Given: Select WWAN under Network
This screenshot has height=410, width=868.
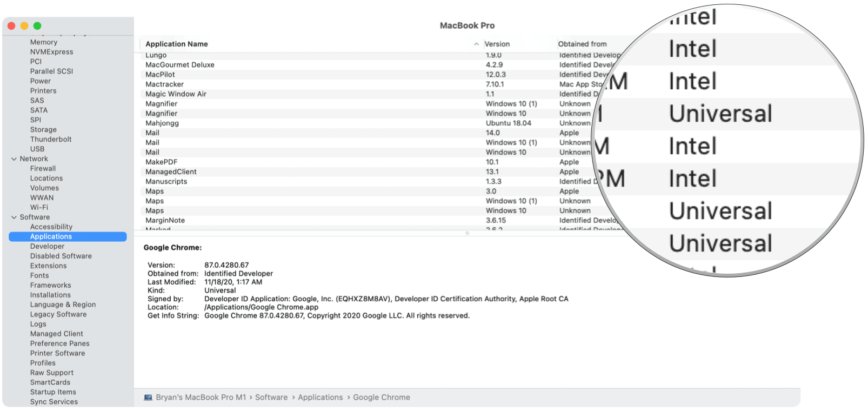Looking at the screenshot, I should point(42,198).
